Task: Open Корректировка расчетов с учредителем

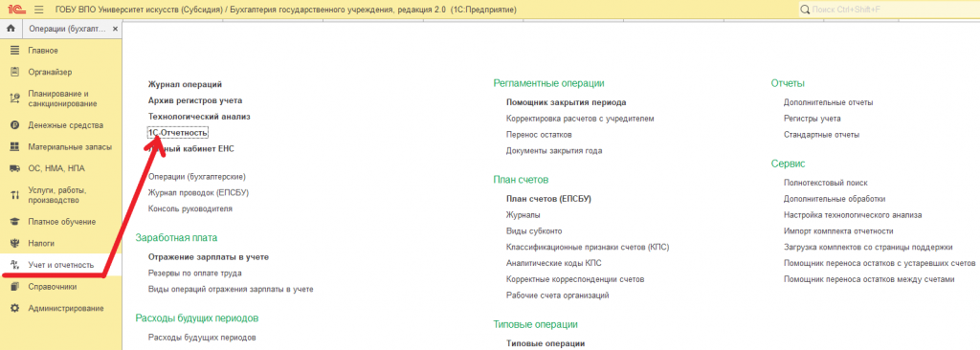Action: click(x=580, y=119)
